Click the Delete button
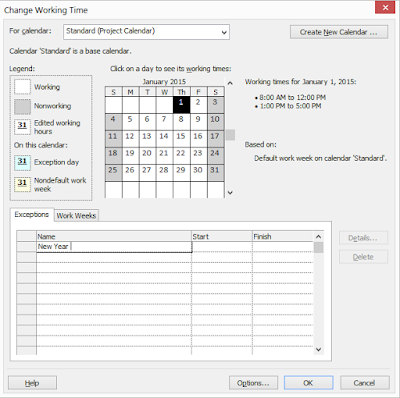The image size is (400, 398). [x=363, y=257]
